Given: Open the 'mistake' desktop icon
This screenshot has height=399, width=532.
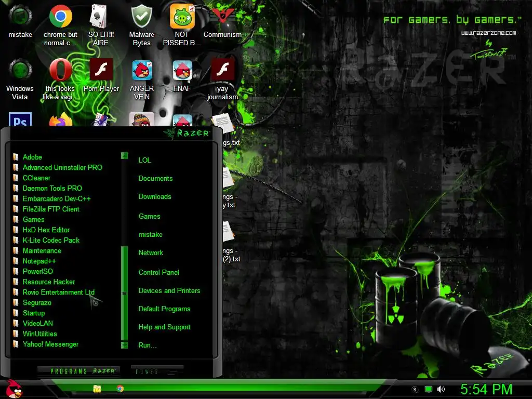Looking at the screenshot, I should pos(20,21).
